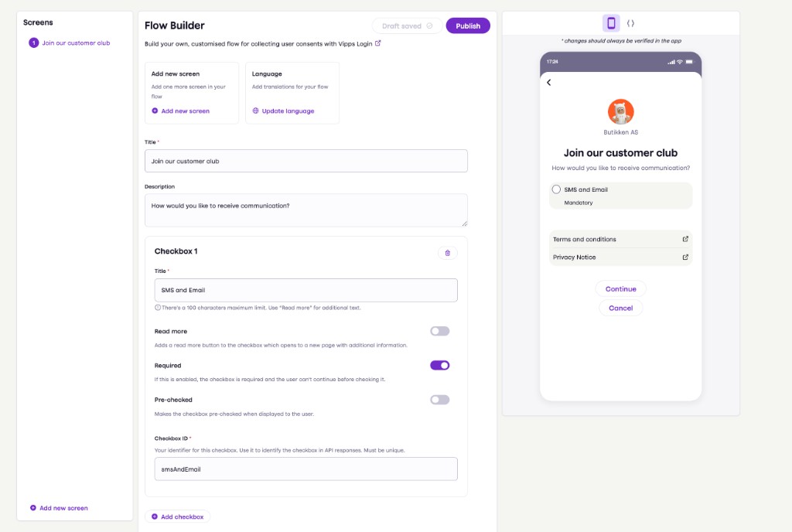Screen dimensions: 792x532
Task: Click Add checkbox at the bottom
Action: pyautogui.click(x=177, y=516)
